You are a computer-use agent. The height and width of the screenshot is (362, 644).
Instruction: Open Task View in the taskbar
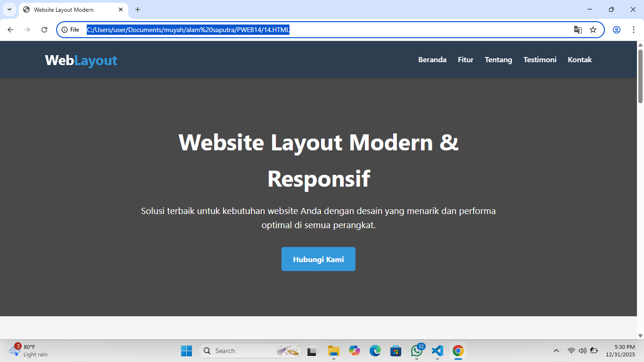pyautogui.click(x=312, y=351)
